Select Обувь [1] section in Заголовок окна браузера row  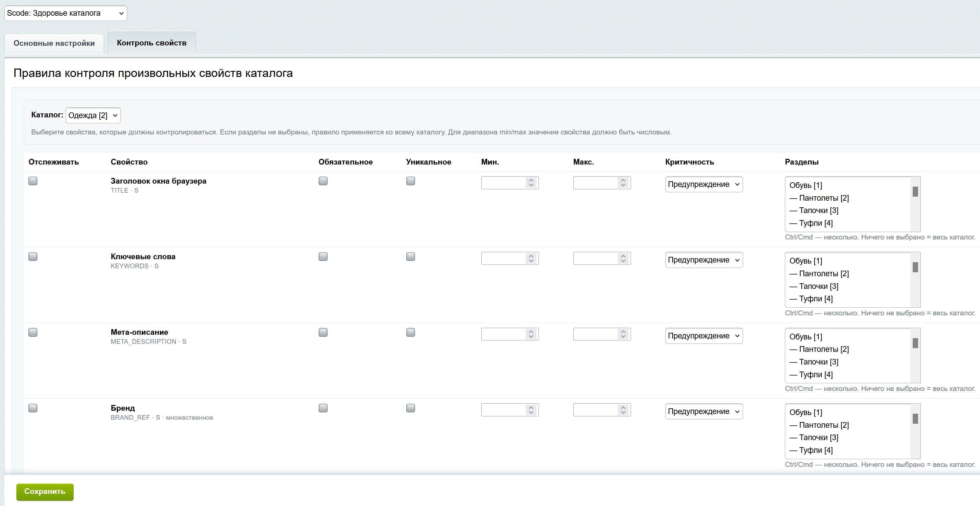848,186
